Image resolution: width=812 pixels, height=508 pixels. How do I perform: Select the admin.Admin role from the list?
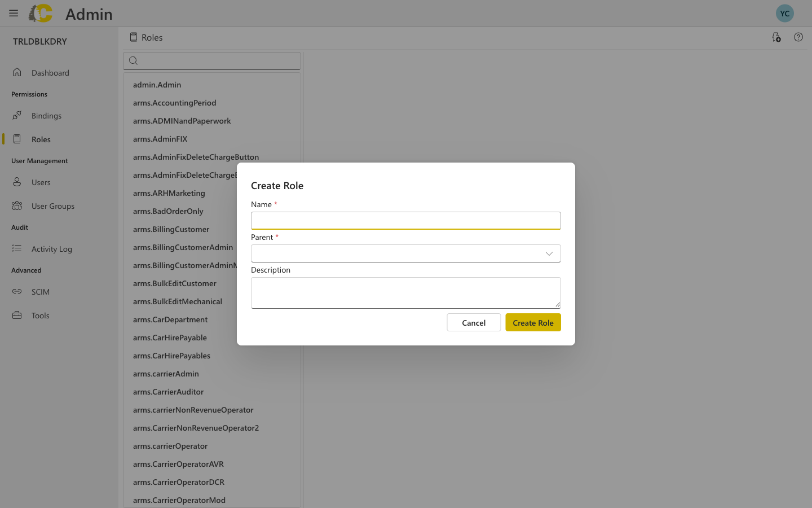coord(157,84)
